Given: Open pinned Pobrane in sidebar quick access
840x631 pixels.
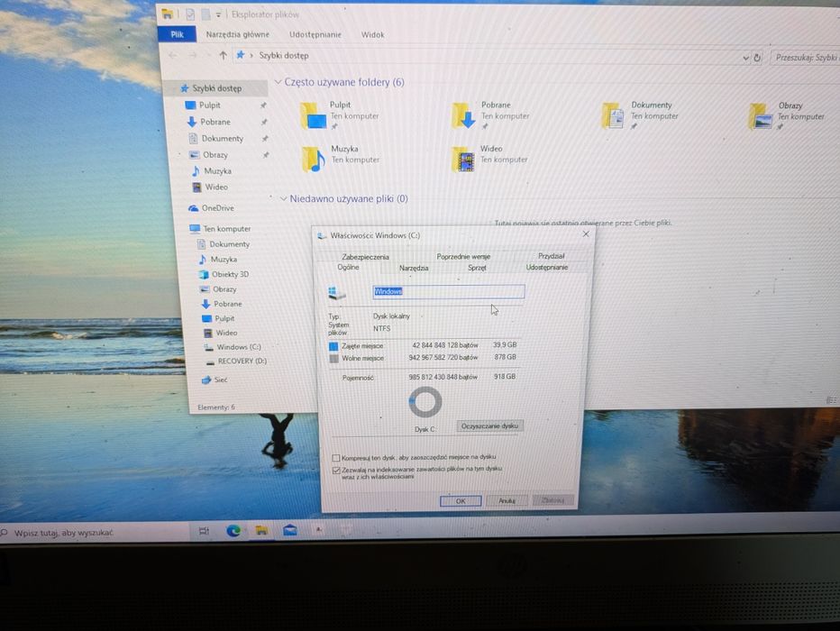Looking at the screenshot, I should (215, 122).
